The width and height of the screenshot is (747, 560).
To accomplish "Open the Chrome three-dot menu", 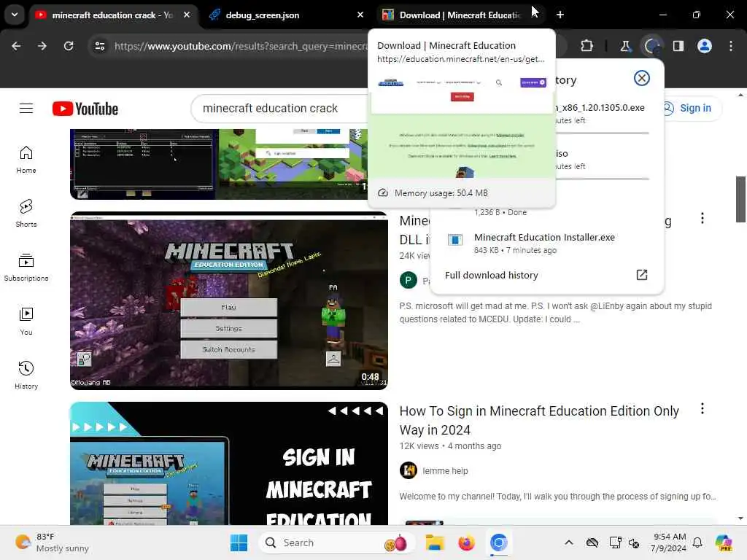I will pos(731,46).
